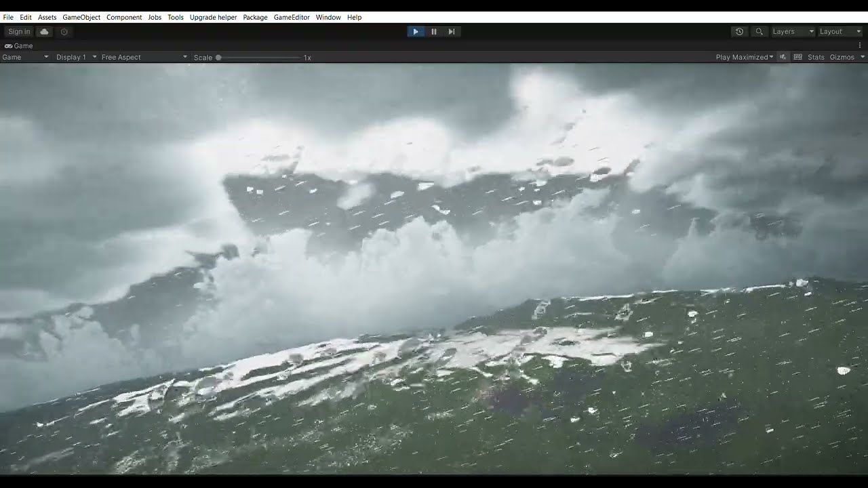Open the GameObject menu
Image resolution: width=868 pixels, height=488 pixels.
point(81,17)
